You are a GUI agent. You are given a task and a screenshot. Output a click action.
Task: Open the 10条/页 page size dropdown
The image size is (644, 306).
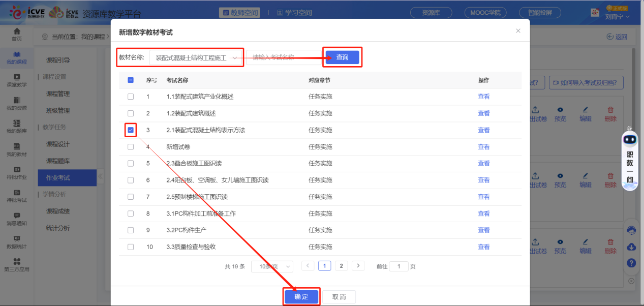point(273,266)
